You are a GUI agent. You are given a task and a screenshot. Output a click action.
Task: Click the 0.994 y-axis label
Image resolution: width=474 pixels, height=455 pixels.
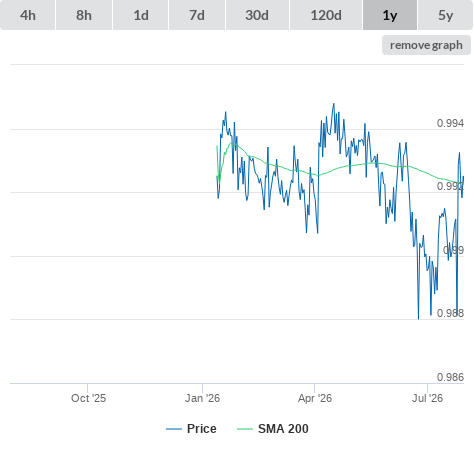click(x=450, y=123)
